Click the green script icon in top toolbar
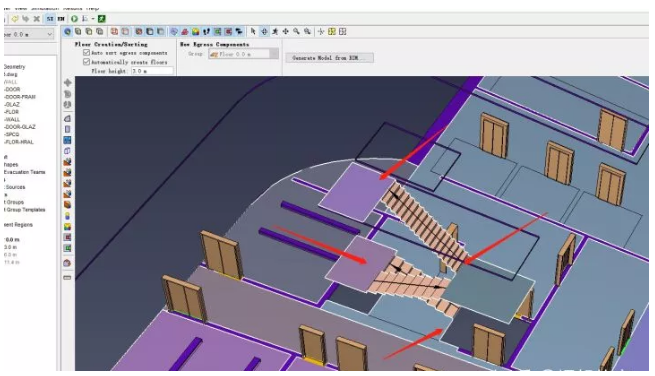The height and width of the screenshot is (376, 655). tap(102, 19)
